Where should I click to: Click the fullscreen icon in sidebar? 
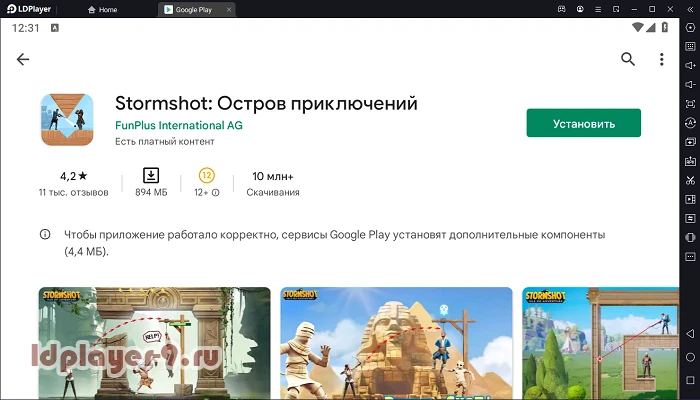(x=690, y=104)
